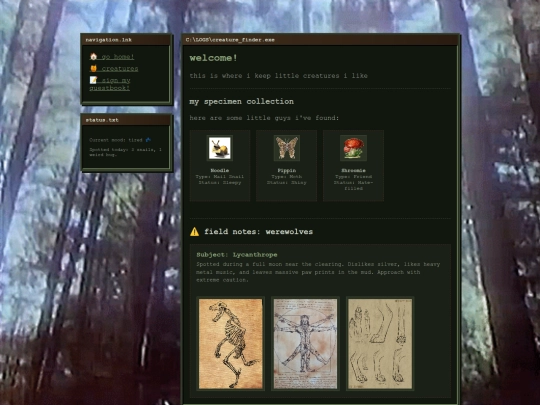Open the "creatures" navigation link
This screenshot has width=540, height=405.
pos(114,69)
